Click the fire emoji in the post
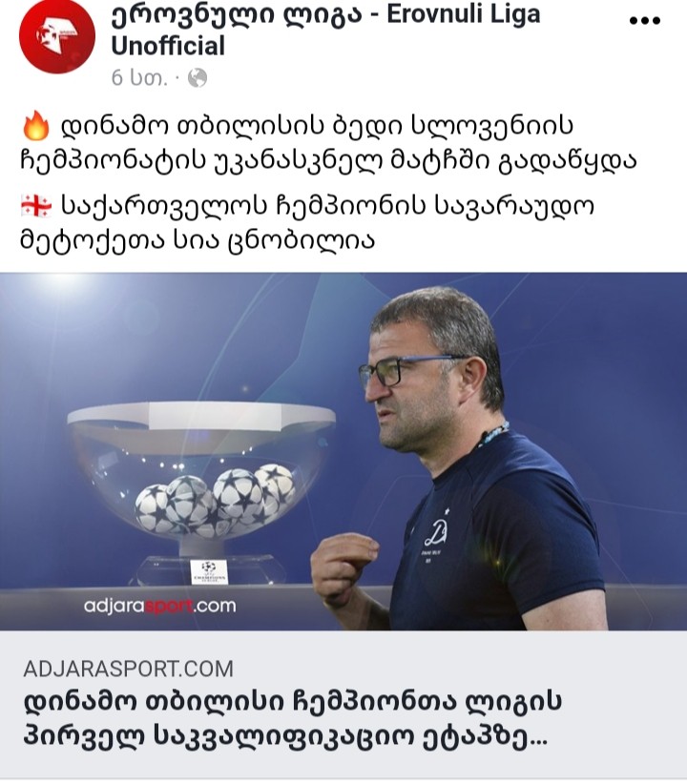 click(x=36, y=127)
